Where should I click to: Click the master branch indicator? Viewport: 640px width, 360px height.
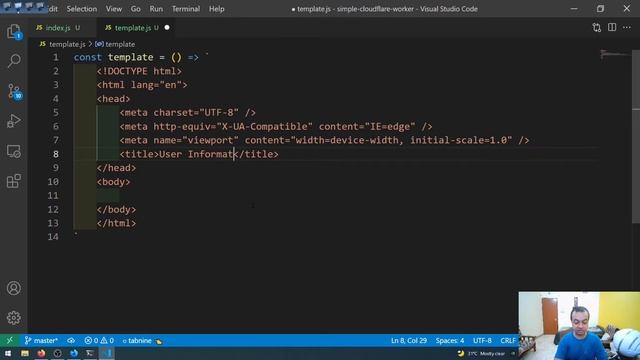(41, 340)
